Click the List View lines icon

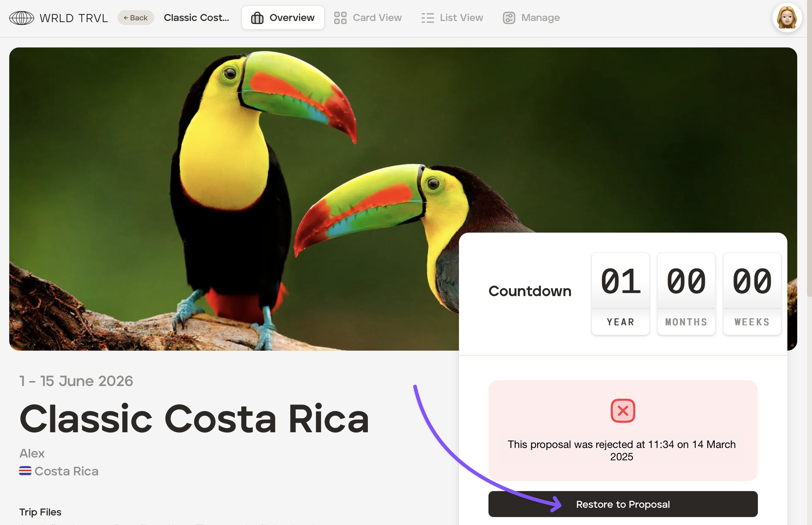coord(428,18)
